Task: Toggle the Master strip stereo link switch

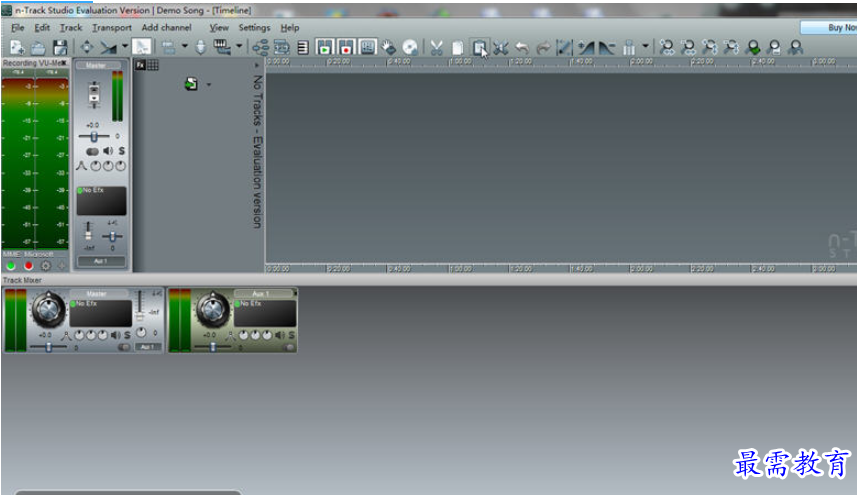Action: (92, 151)
